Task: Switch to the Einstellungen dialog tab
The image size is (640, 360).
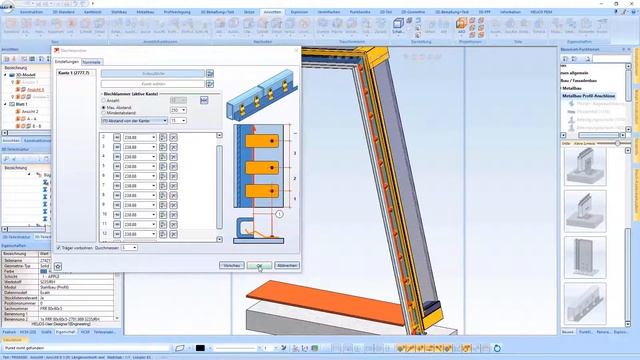Action: pos(67,62)
